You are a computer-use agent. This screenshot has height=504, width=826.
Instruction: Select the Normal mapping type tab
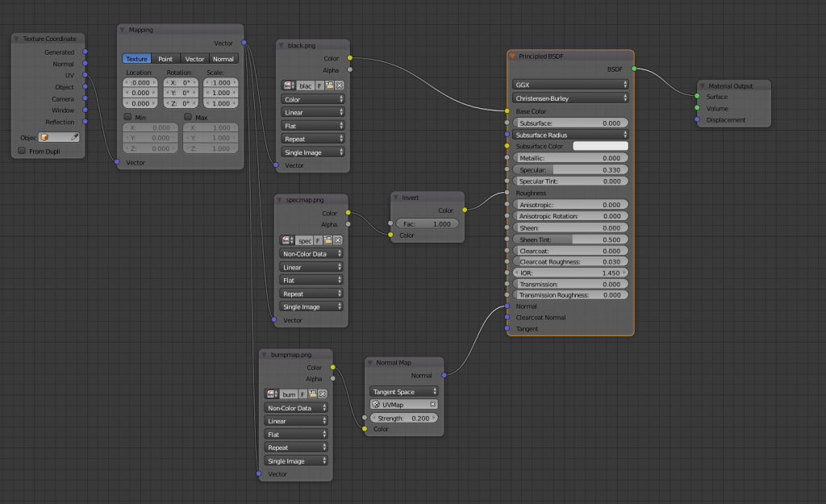click(223, 59)
